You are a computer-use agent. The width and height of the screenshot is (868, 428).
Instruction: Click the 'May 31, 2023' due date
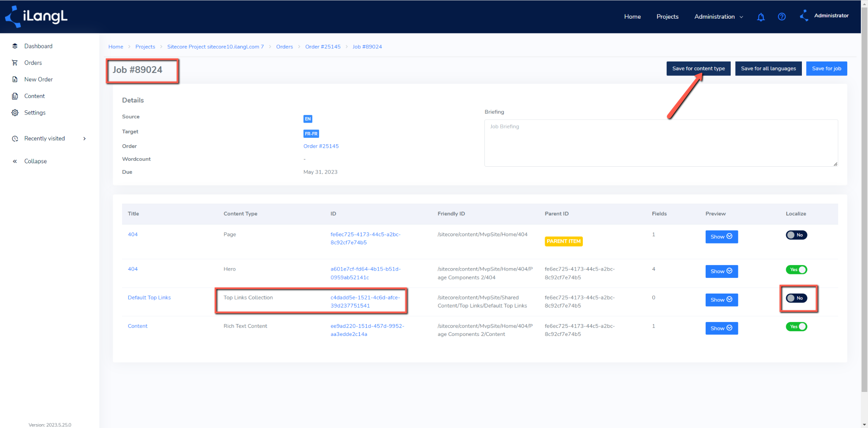tap(320, 172)
